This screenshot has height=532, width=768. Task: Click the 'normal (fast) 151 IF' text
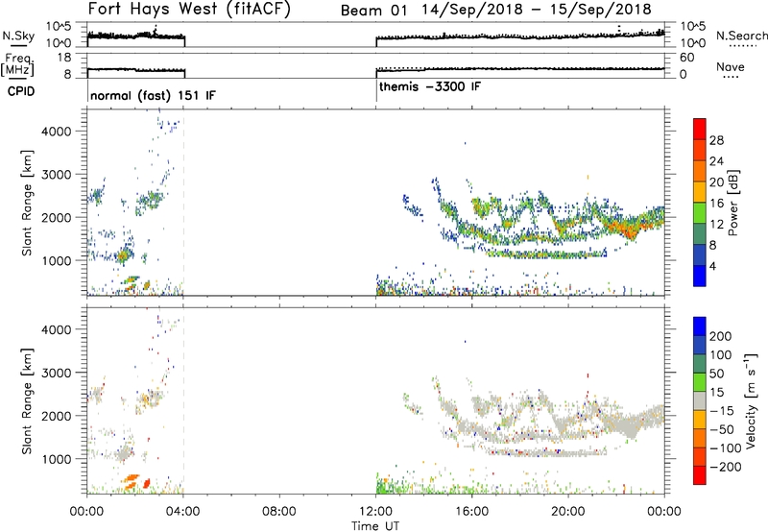(153, 95)
